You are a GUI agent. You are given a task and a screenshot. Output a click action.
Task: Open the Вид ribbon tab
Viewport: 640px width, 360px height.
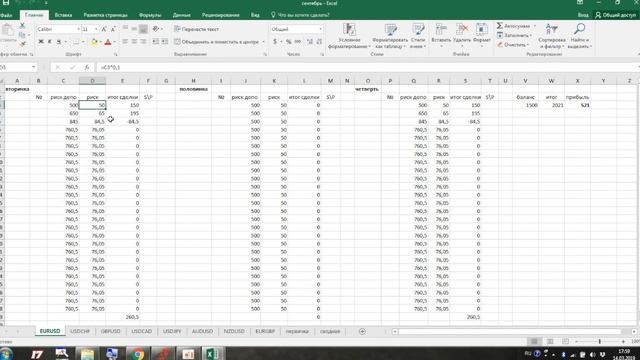click(255, 15)
